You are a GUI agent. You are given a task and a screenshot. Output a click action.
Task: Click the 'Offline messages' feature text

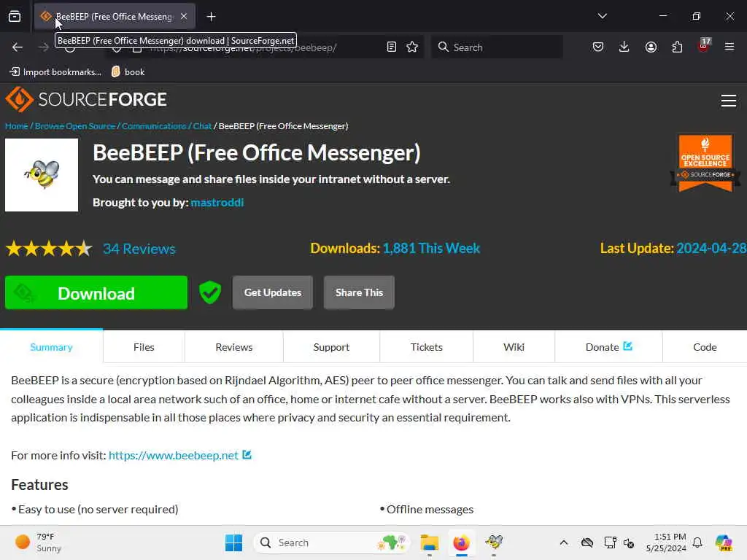point(430,510)
